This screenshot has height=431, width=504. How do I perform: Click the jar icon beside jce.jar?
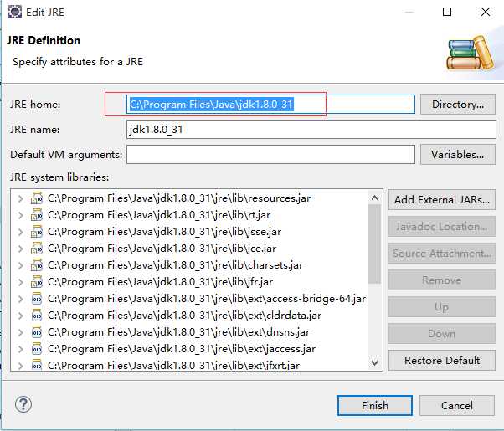pos(37,249)
